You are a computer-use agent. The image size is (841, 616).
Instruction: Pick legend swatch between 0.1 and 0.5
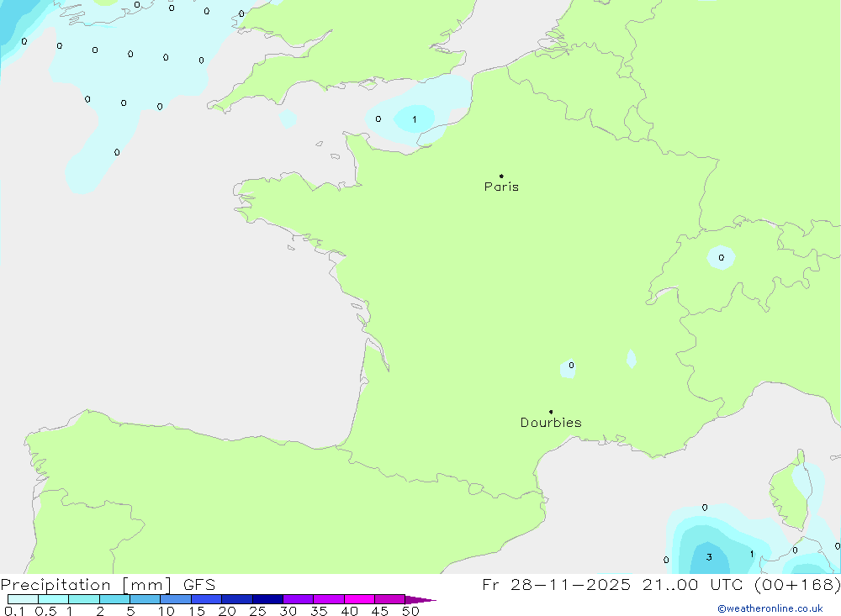pyautogui.click(x=23, y=599)
